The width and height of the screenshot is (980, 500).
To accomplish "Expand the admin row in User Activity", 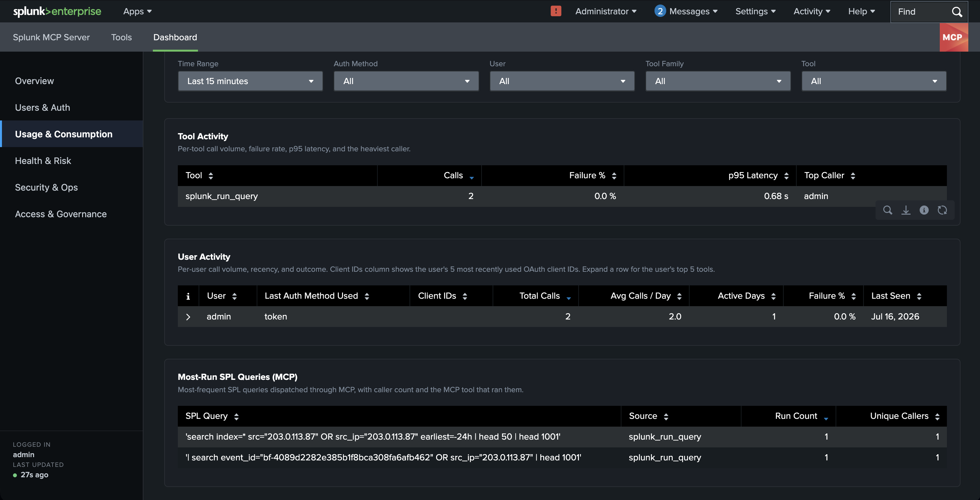I will click(188, 317).
